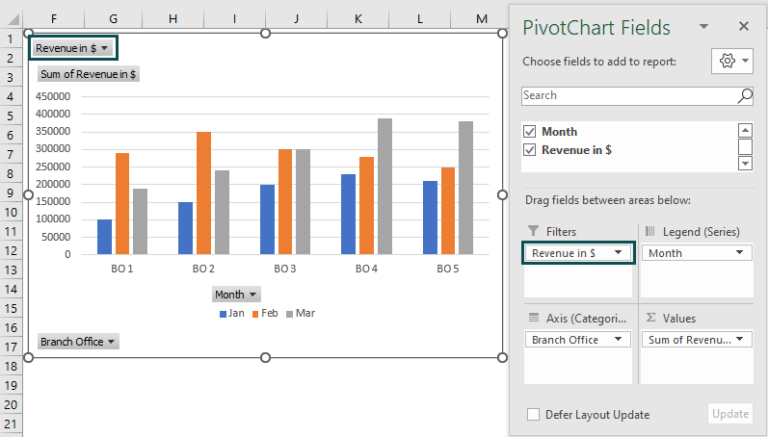Viewport: 768px width, 437px height.
Task: Uncheck the Month field checkbox
Action: click(x=529, y=131)
